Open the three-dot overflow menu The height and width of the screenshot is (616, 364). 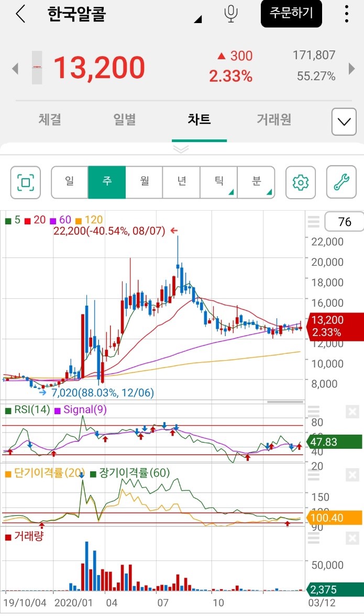(x=346, y=14)
